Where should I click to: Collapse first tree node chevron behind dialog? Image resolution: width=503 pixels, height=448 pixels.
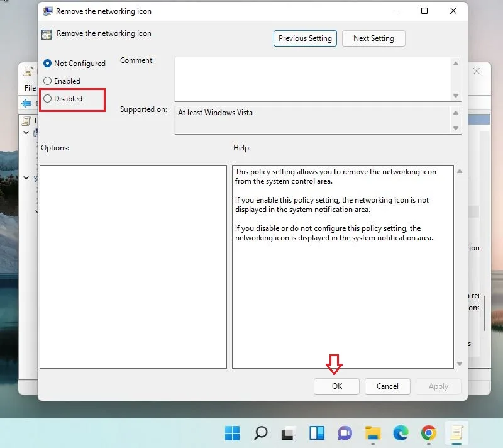click(26, 133)
